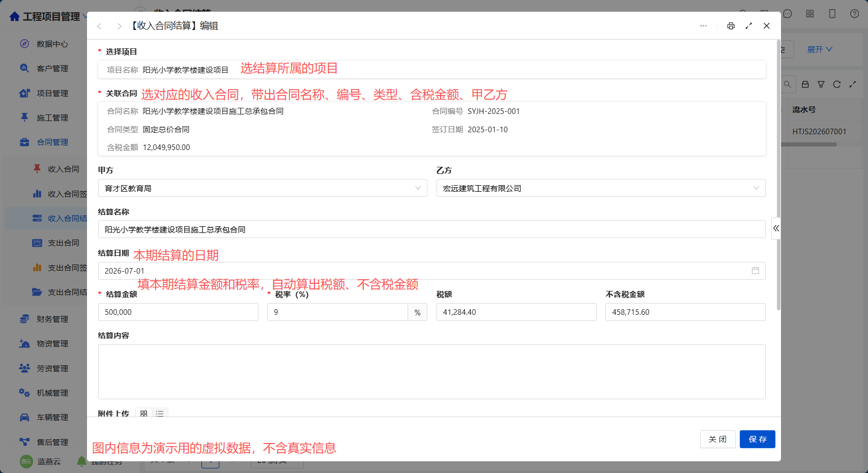Image resolution: width=868 pixels, height=473 pixels.
Task: Click the save-layout icon in background toolbar
Action: tap(805, 84)
